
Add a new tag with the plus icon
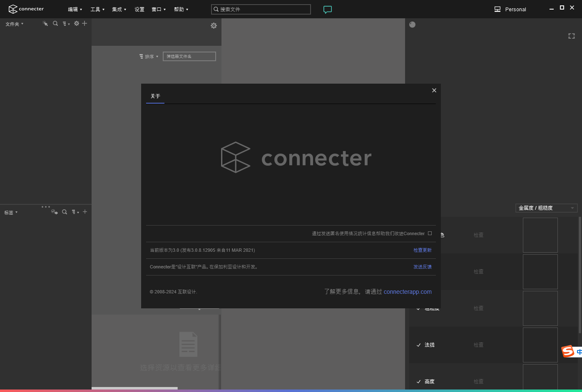[85, 212]
